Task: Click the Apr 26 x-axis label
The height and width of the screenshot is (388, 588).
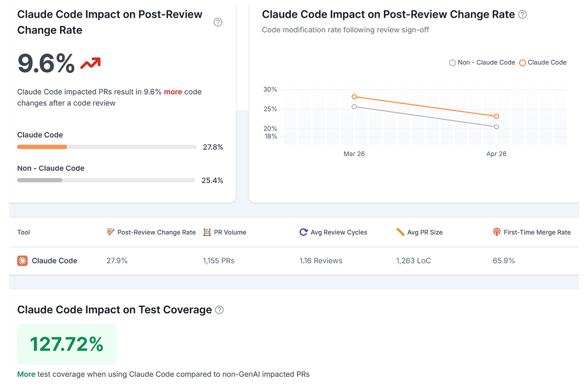Action: 496,153
